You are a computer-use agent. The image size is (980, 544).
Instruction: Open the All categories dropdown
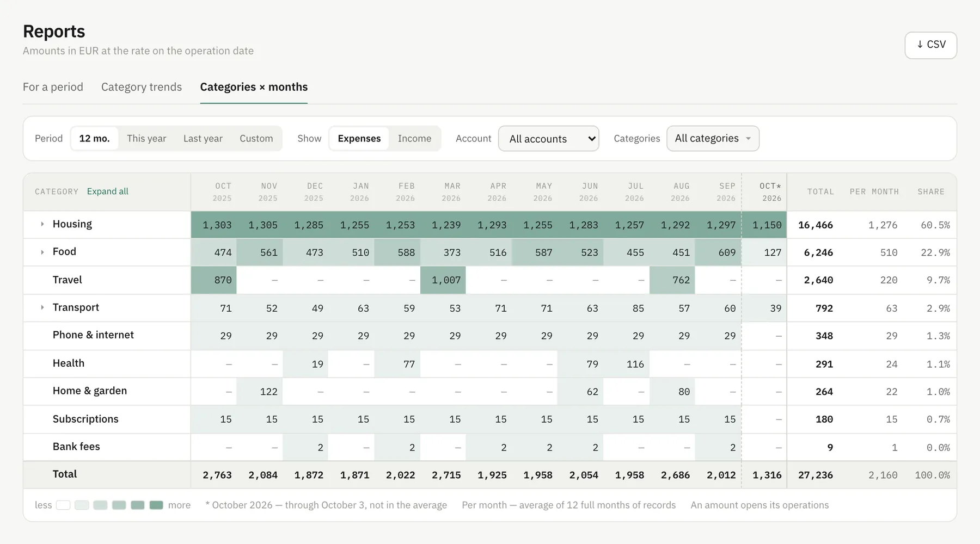coord(713,138)
